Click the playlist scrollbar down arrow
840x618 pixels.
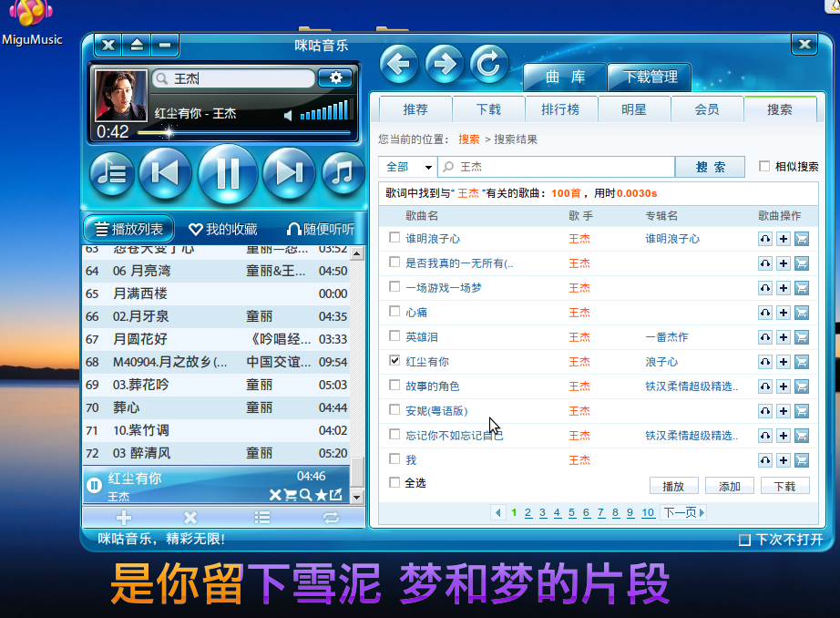point(357,498)
